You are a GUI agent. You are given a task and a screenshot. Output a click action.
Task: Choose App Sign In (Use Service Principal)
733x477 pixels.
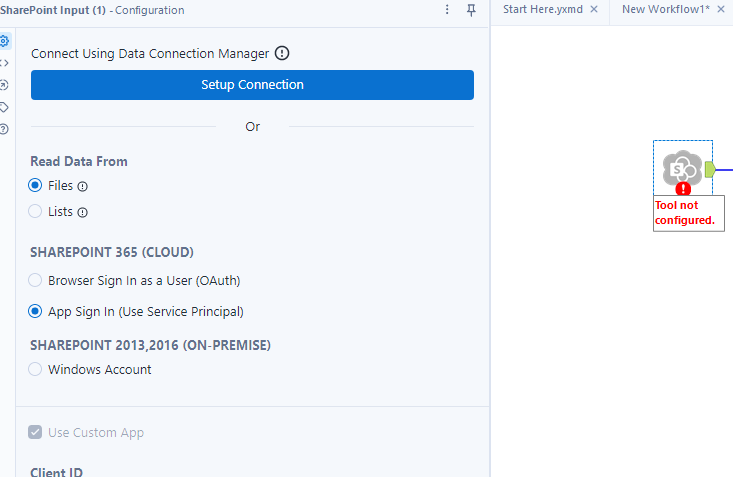coord(36,311)
